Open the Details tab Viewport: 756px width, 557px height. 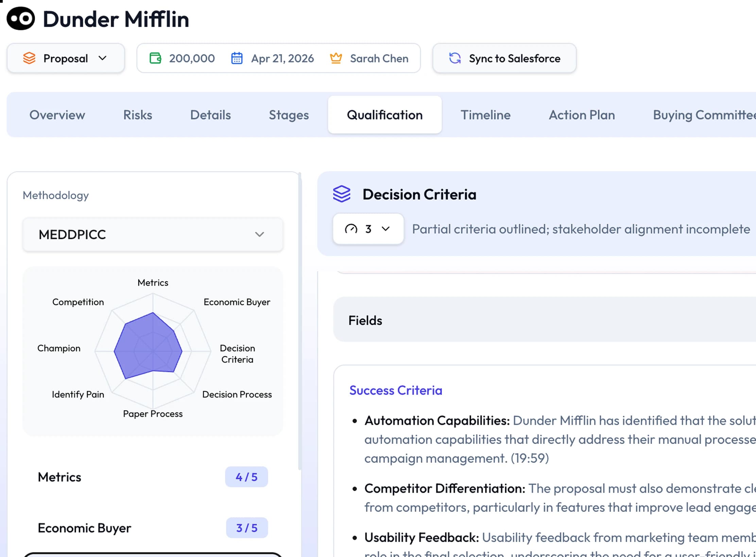(x=210, y=115)
